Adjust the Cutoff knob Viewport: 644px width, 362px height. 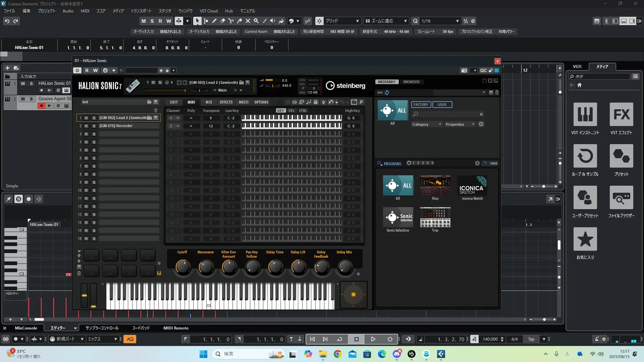click(182, 267)
